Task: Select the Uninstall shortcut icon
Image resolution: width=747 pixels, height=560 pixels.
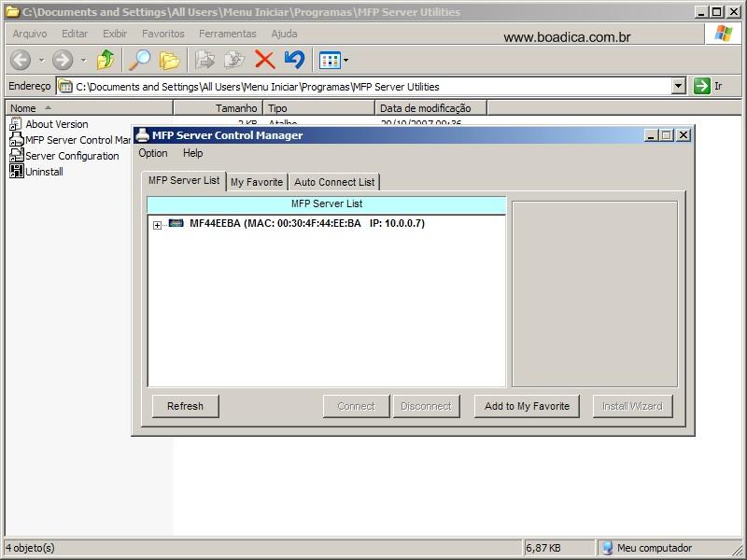Action: pos(16,171)
